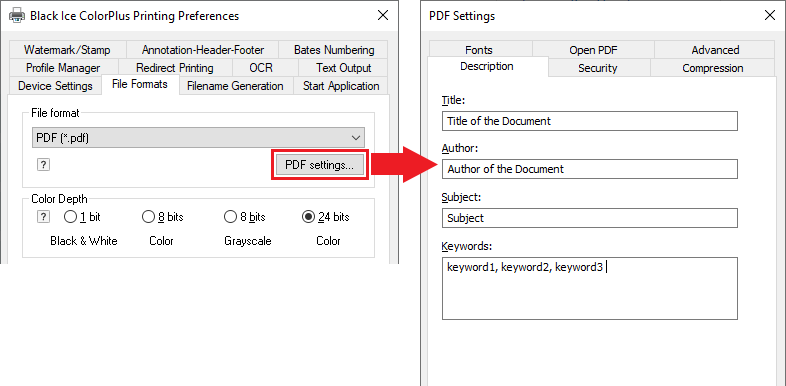Select the File Formats tab

point(140,84)
